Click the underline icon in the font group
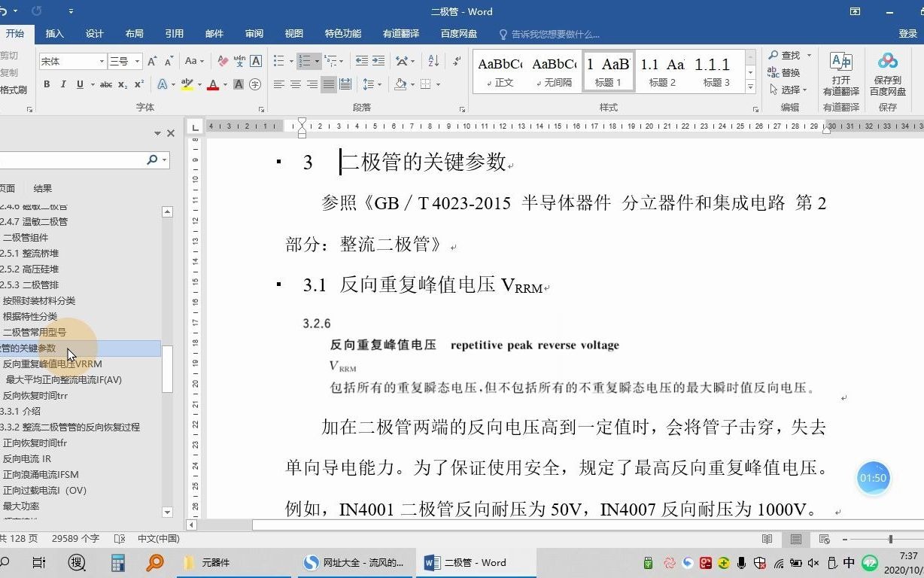This screenshot has width=924, height=578. [79, 84]
